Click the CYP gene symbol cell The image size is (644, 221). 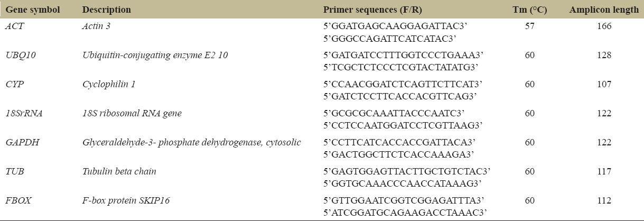coord(13,84)
